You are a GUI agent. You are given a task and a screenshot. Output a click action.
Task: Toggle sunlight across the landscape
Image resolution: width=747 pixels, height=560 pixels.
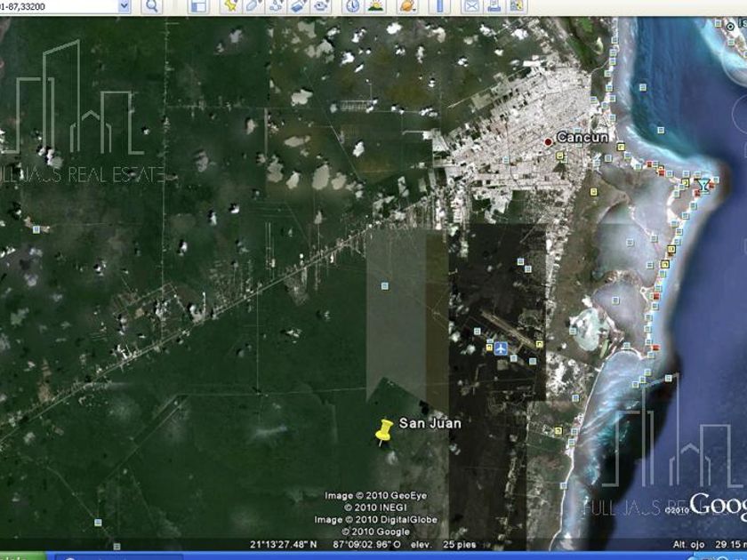click(375, 5)
